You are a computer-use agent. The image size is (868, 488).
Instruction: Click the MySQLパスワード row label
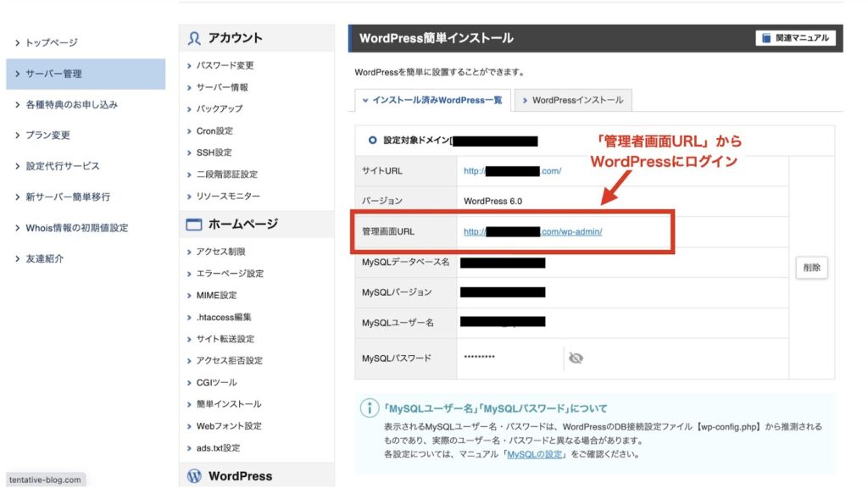point(397,358)
